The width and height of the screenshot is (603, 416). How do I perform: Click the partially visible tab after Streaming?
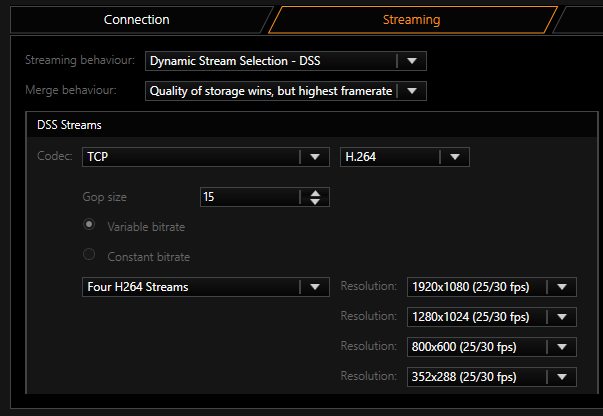[x=581, y=20]
